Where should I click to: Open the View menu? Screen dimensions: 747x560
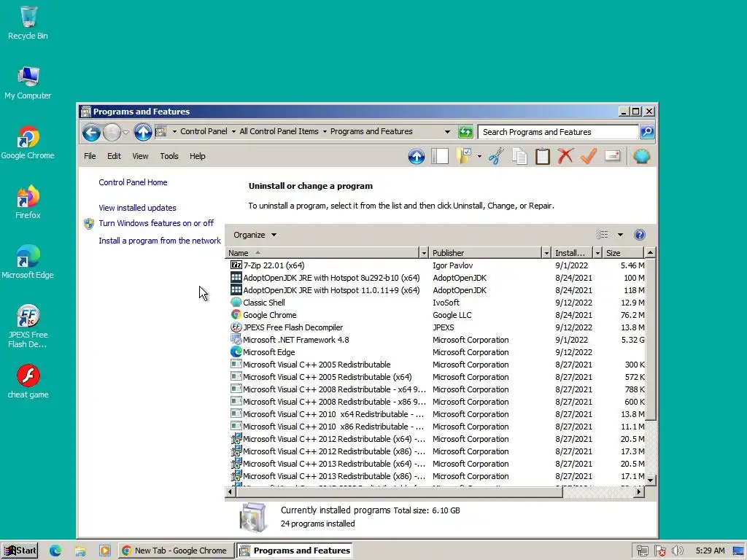pyautogui.click(x=140, y=156)
